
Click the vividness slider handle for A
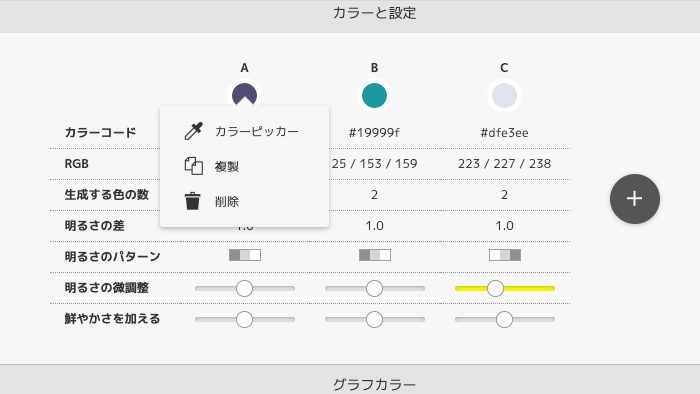pos(244,319)
